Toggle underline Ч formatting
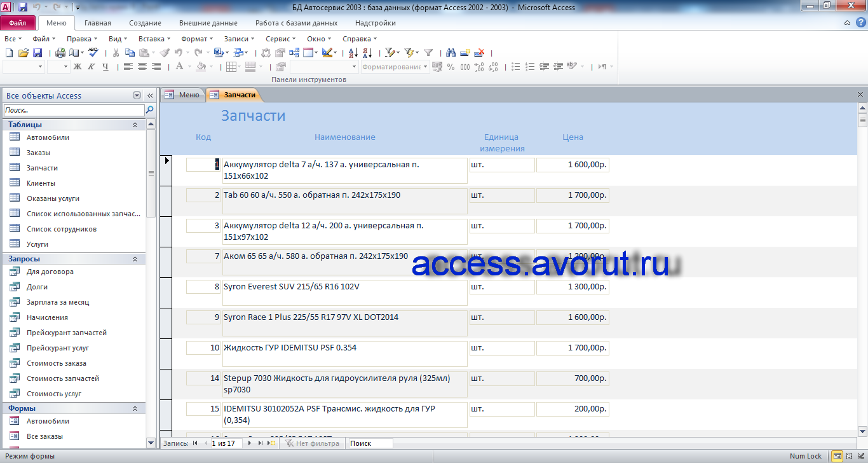Image resolution: width=868 pixels, height=463 pixels. click(x=105, y=66)
